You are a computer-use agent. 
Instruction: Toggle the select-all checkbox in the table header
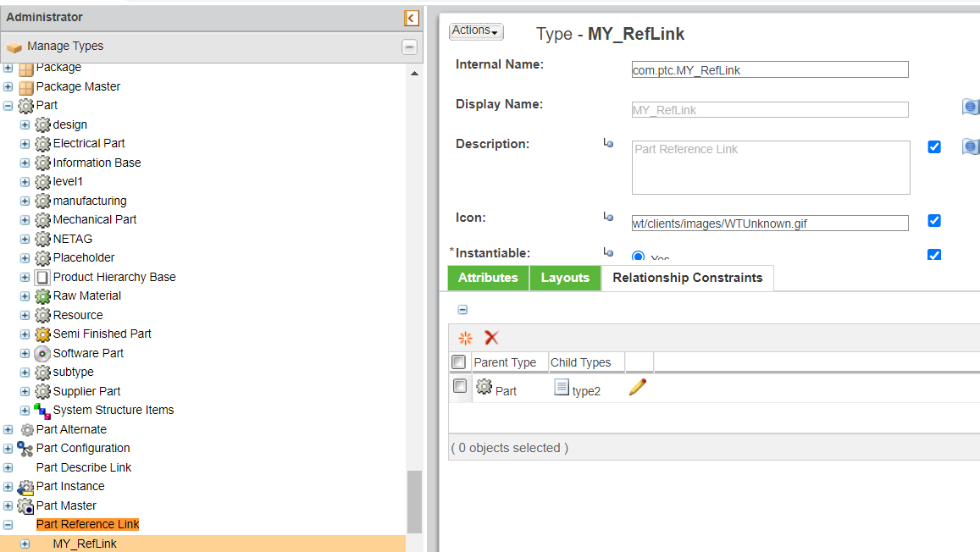[459, 361]
